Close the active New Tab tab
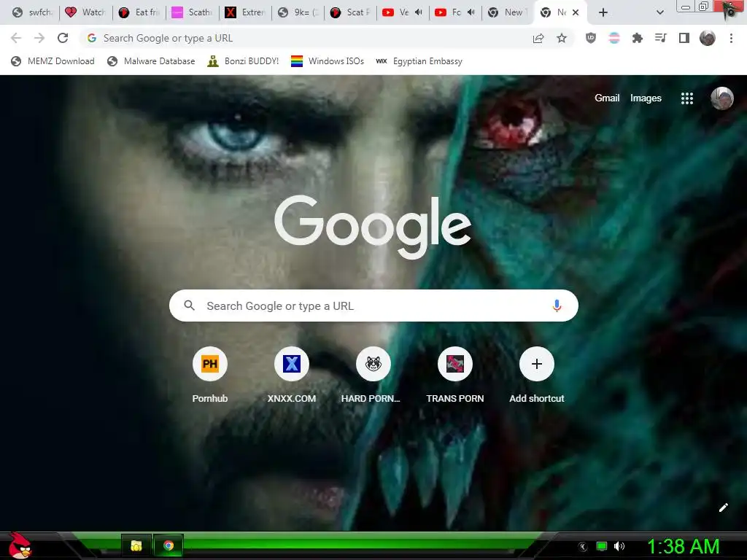 tap(576, 12)
